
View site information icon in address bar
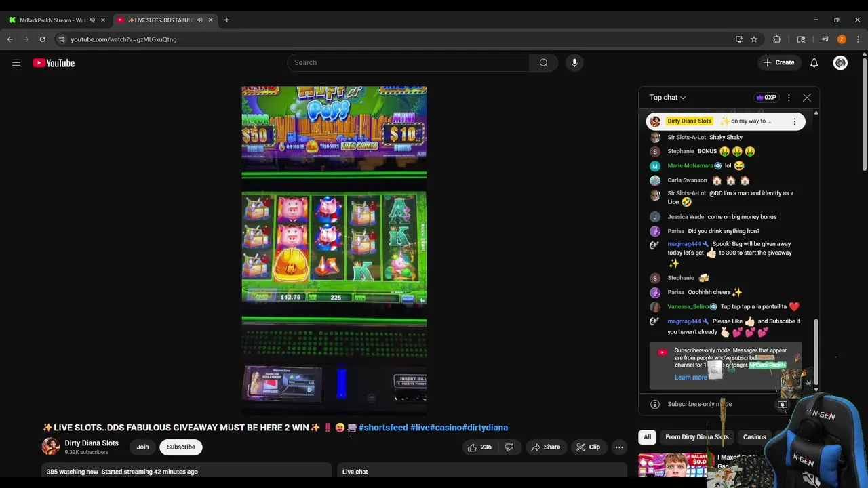click(62, 39)
